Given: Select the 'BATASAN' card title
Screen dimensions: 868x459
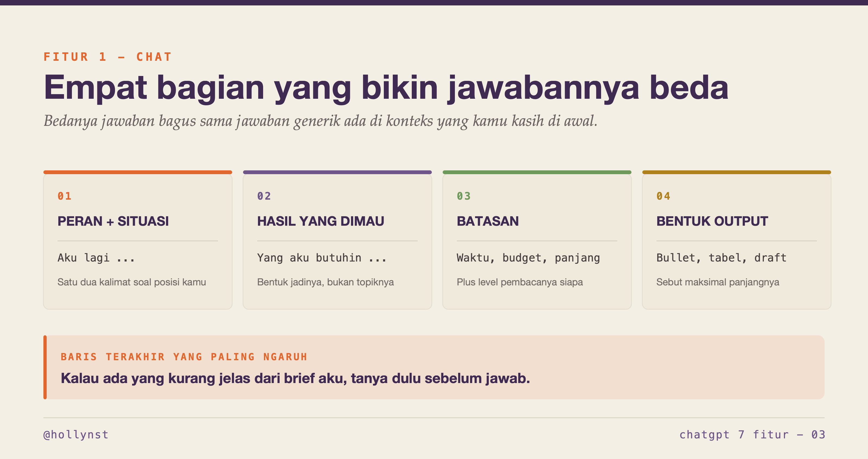Looking at the screenshot, I should (x=488, y=221).
